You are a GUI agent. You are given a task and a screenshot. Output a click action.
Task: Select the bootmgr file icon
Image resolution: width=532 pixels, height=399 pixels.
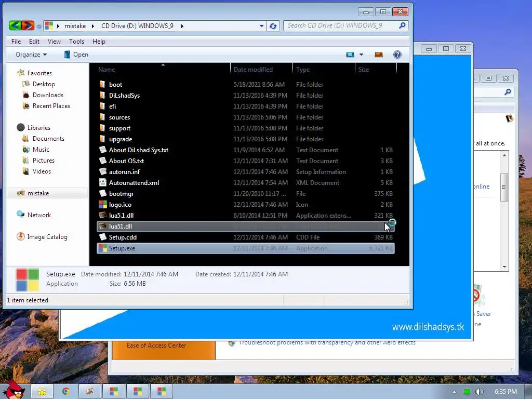click(x=102, y=193)
